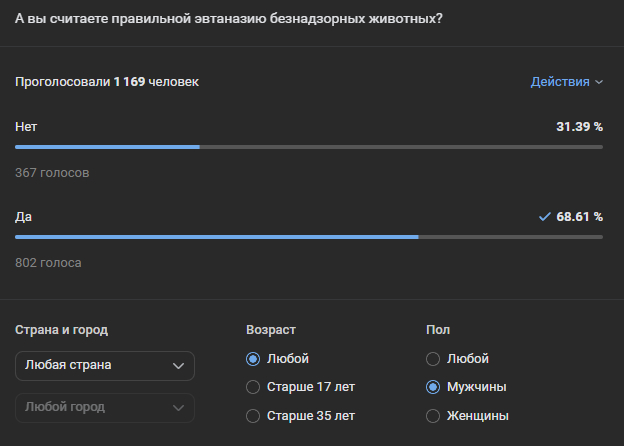Screen dimensions: 624x446
Task: Open the Любой город city dropdown
Action: [x=105, y=408]
